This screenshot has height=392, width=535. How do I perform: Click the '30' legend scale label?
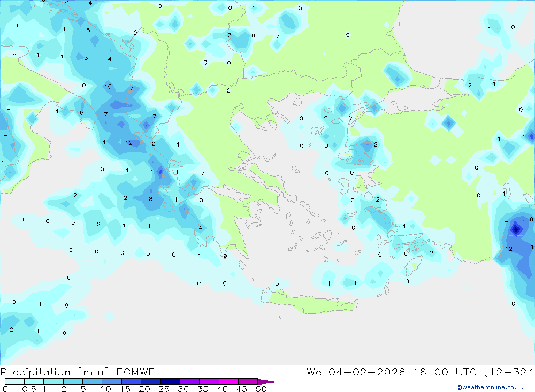click(183, 389)
